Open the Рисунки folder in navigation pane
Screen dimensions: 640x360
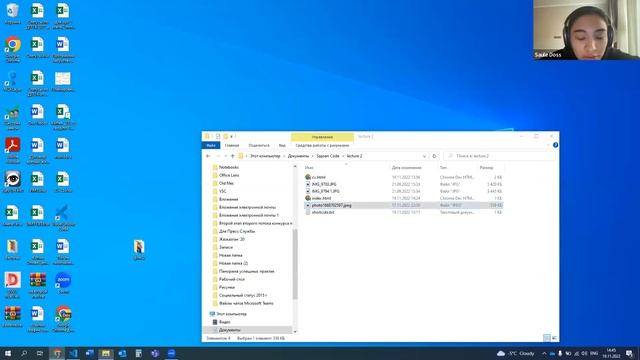(x=227, y=287)
